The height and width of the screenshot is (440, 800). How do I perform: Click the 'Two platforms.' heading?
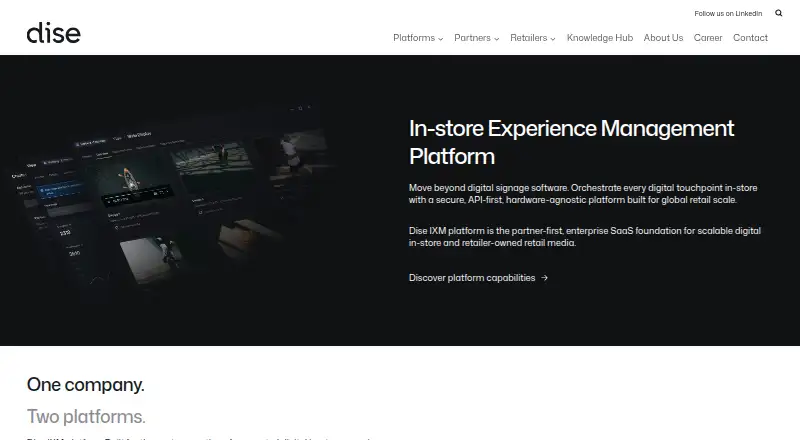point(86,417)
